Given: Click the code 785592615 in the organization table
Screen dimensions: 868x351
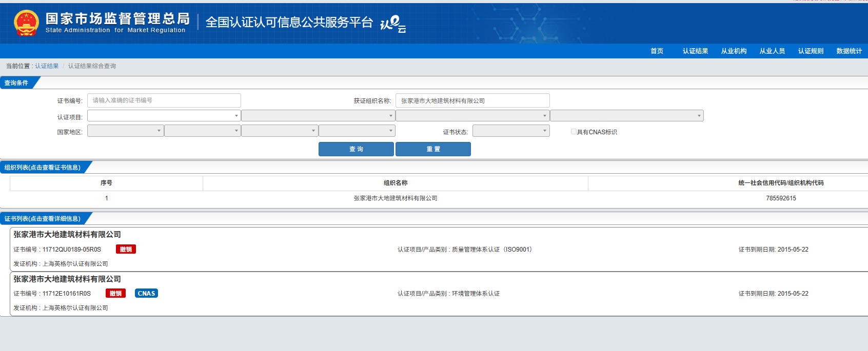Looking at the screenshot, I should click(781, 198).
